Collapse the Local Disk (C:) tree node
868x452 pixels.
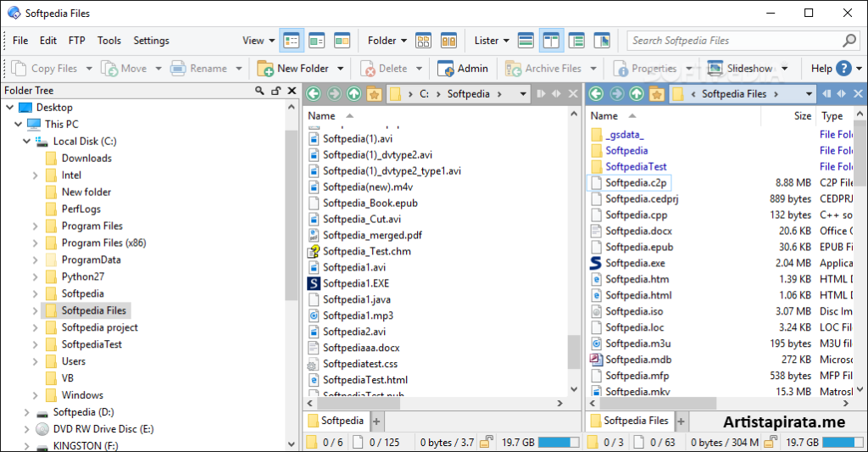(x=26, y=142)
